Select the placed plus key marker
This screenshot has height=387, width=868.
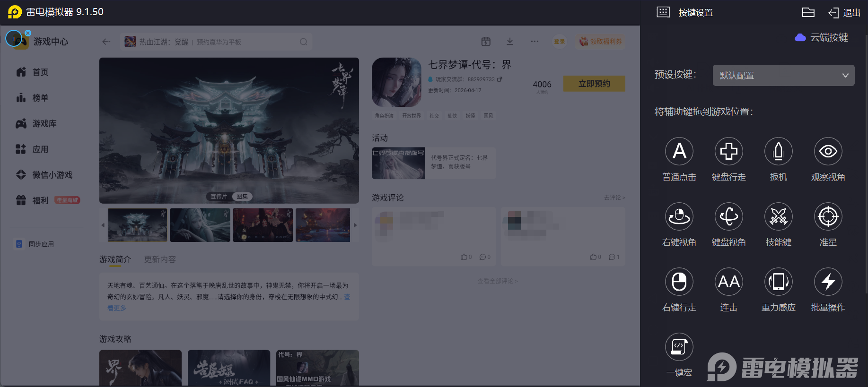(x=14, y=39)
